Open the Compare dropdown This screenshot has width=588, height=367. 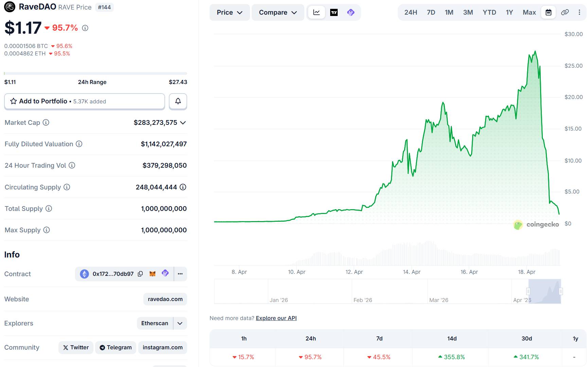click(x=278, y=12)
